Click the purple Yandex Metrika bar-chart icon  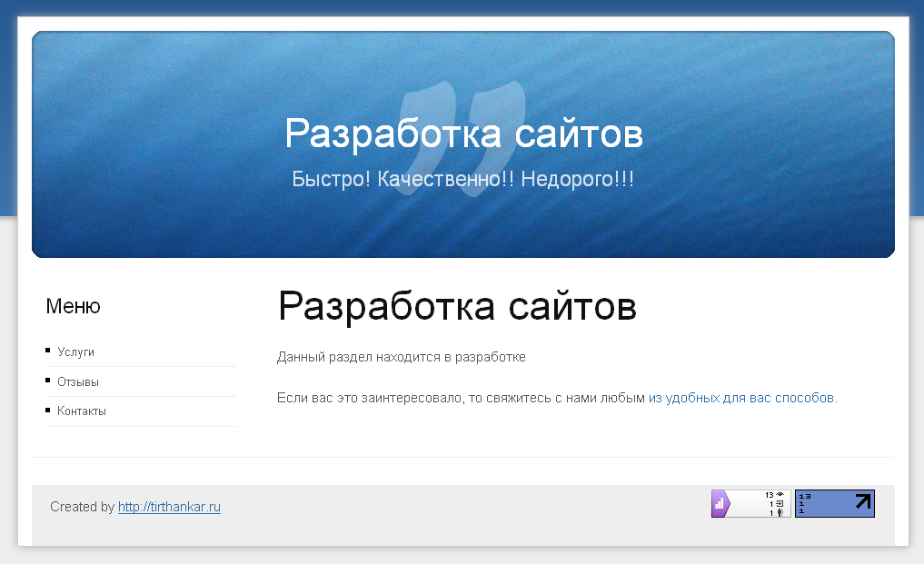719,503
